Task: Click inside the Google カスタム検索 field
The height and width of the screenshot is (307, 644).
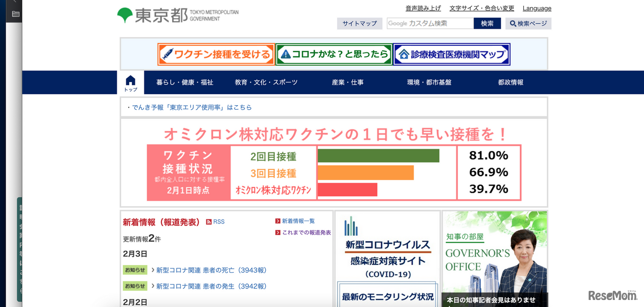Action: coord(429,23)
